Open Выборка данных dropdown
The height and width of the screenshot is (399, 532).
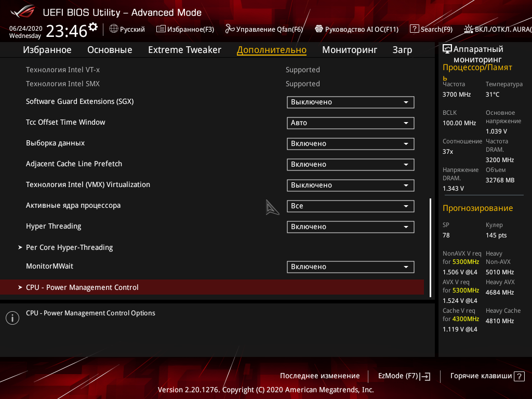tap(351, 143)
